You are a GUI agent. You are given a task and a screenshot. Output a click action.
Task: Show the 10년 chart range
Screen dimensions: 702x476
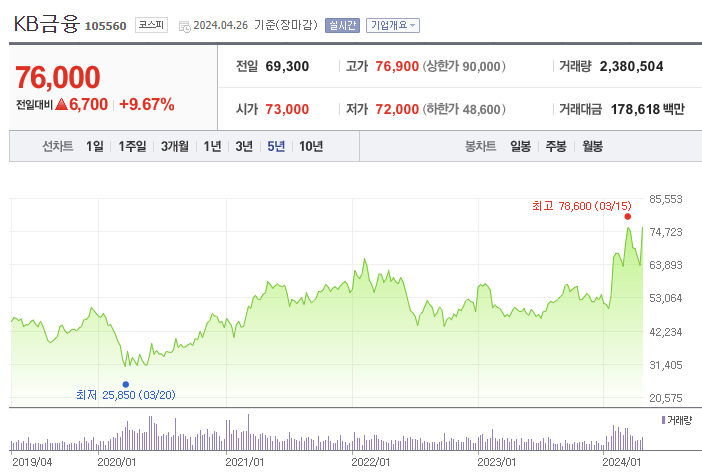pos(311,146)
